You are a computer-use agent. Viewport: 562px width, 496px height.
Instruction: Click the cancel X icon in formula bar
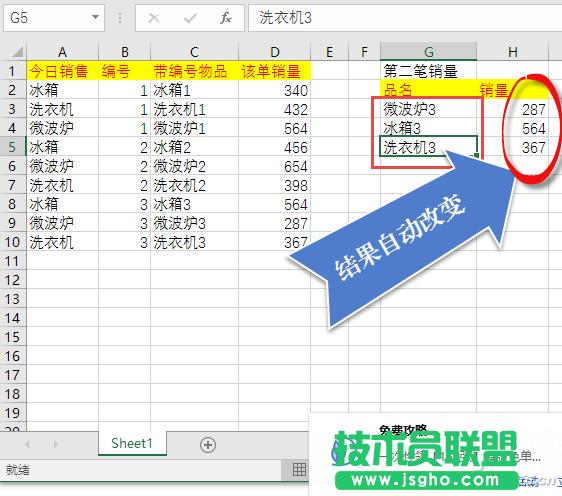click(154, 18)
